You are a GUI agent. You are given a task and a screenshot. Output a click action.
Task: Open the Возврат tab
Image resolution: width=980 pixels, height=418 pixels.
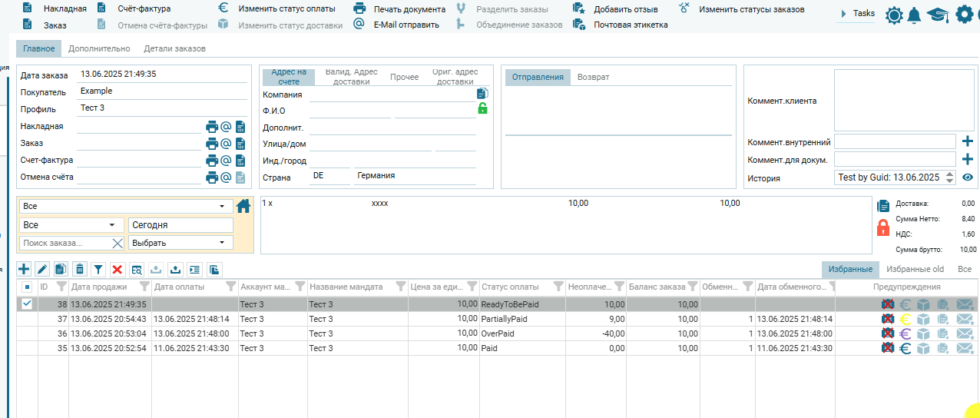tap(593, 78)
